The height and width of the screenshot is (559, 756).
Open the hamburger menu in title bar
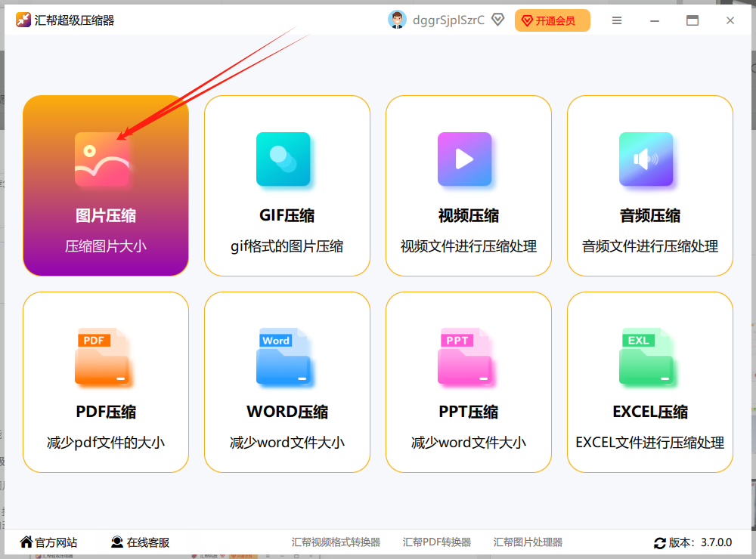click(x=617, y=20)
